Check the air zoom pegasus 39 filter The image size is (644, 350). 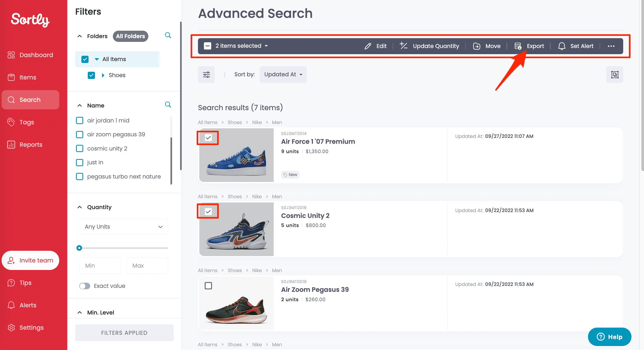(x=79, y=134)
